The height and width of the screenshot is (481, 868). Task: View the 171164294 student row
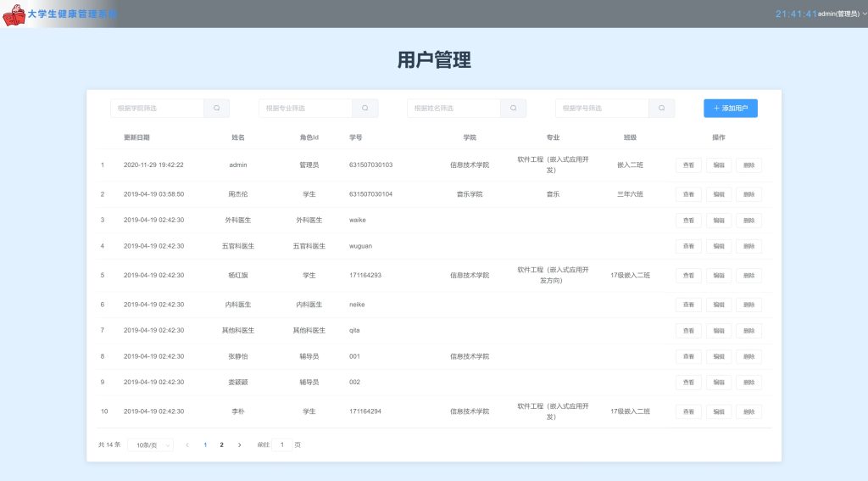[x=688, y=411]
